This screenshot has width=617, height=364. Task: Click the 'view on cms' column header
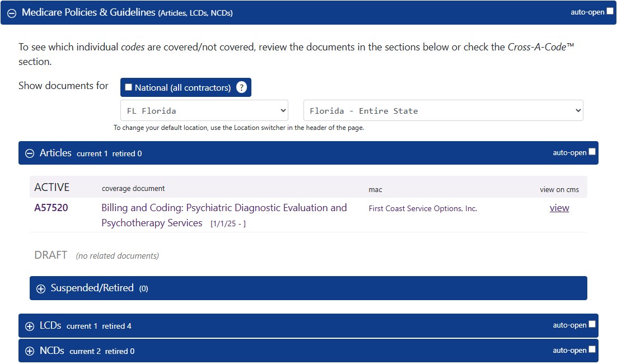click(x=559, y=190)
